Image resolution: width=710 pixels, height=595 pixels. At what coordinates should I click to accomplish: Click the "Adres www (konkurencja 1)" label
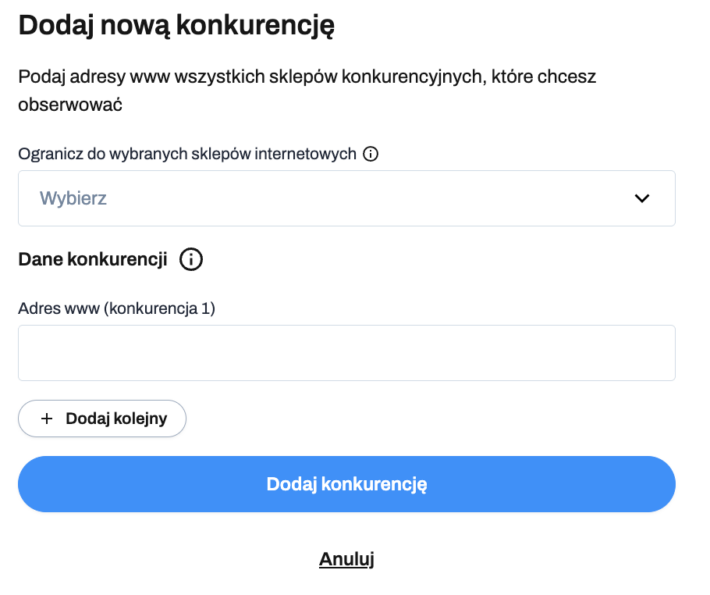coord(117,308)
